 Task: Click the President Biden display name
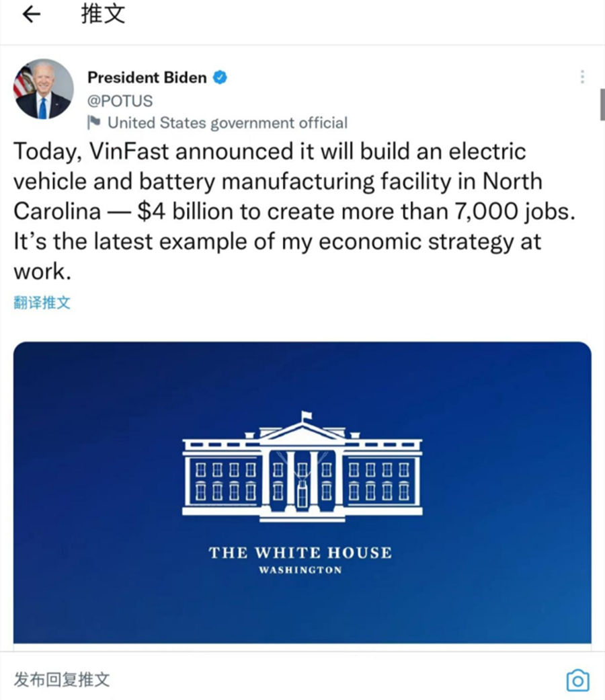147,77
